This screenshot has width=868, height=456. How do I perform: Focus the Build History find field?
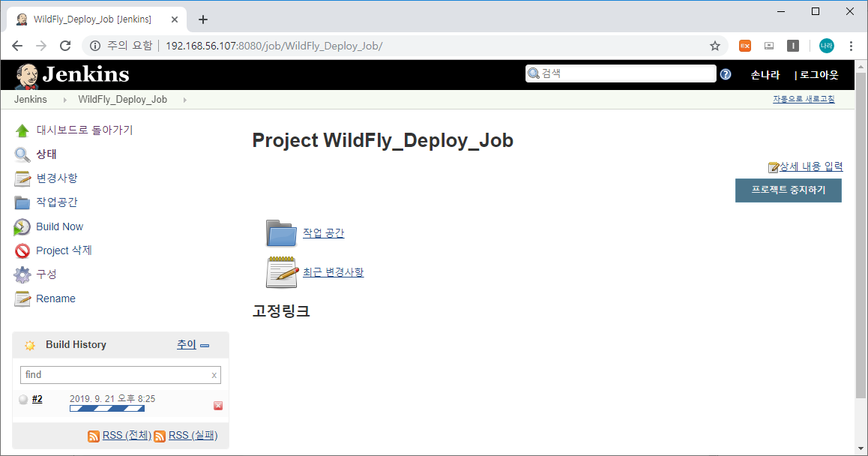pyautogui.click(x=121, y=375)
